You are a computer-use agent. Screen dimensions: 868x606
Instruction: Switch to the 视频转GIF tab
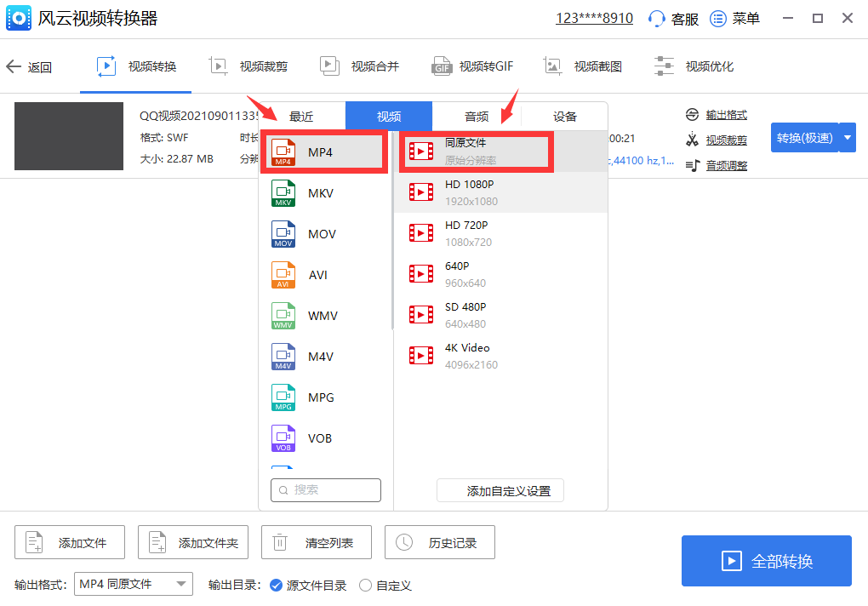tap(472, 66)
